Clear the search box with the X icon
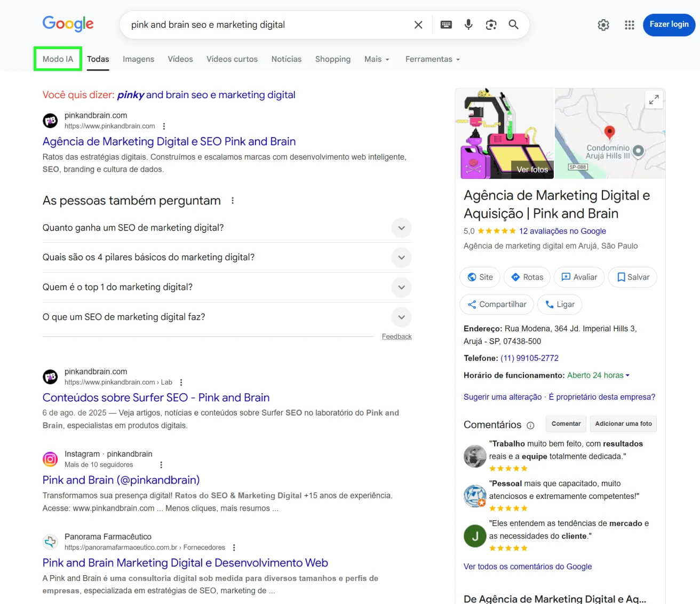Screen dimensions: 700x604 pyautogui.click(x=418, y=25)
